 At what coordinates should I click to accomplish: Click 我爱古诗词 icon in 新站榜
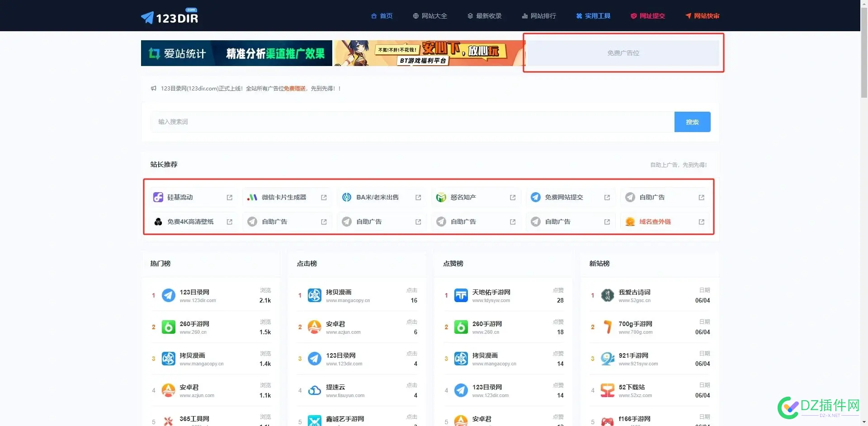point(607,295)
